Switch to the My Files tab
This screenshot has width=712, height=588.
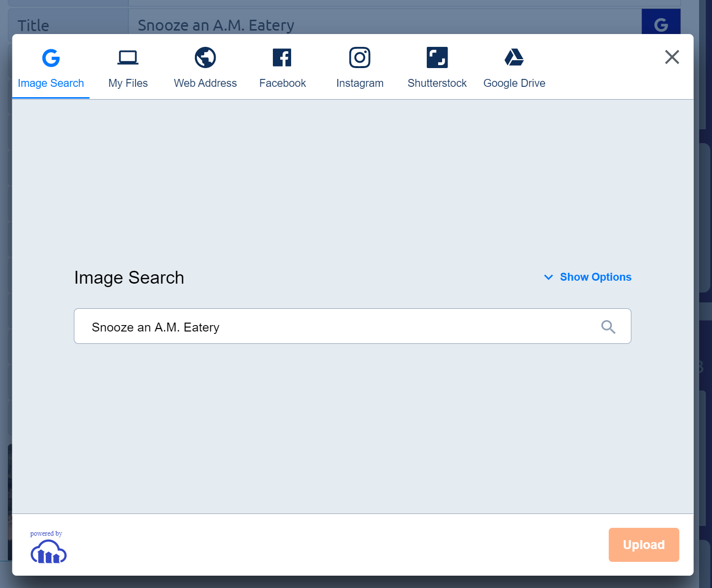128,68
